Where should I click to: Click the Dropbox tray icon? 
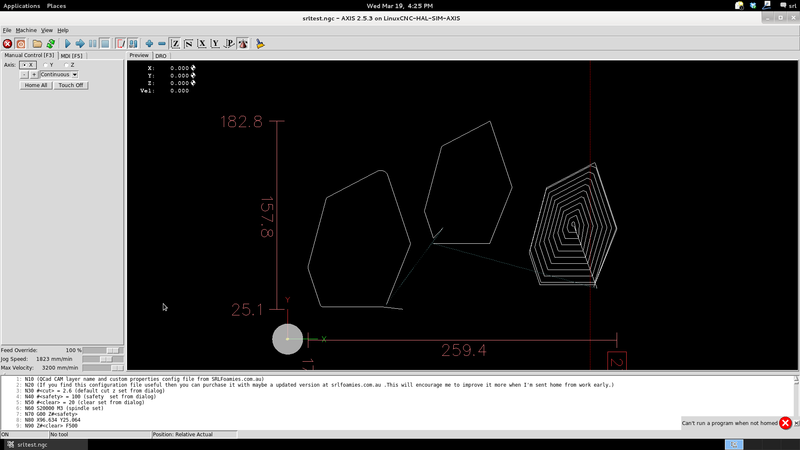[753, 6]
